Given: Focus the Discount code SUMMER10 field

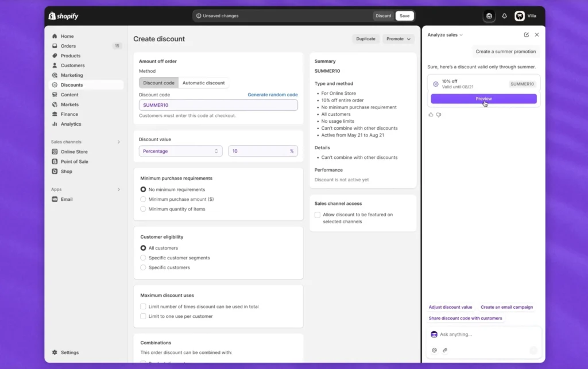Looking at the screenshot, I should coord(218,105).
